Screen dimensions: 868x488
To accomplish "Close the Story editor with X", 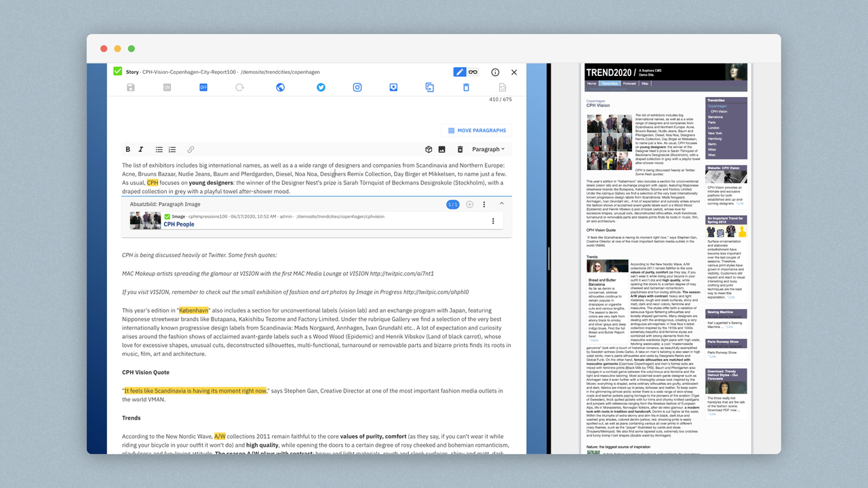I will [x=514, y=72].
